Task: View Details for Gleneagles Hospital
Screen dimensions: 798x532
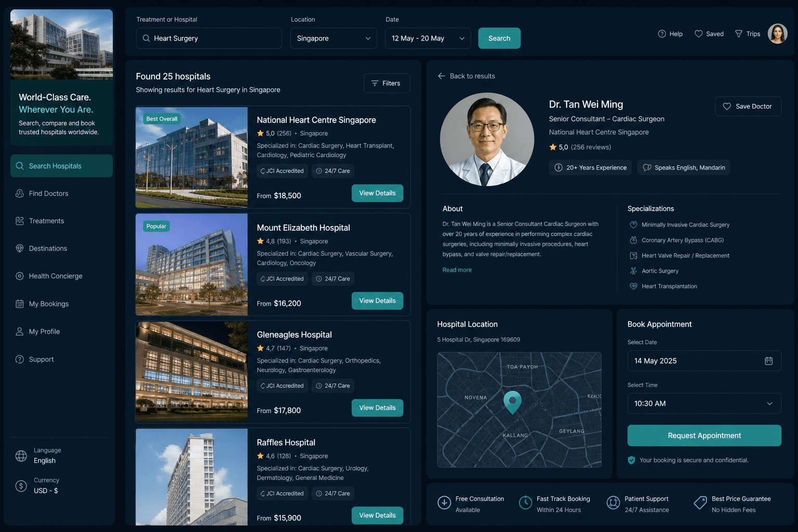Action: pos(378,408)
